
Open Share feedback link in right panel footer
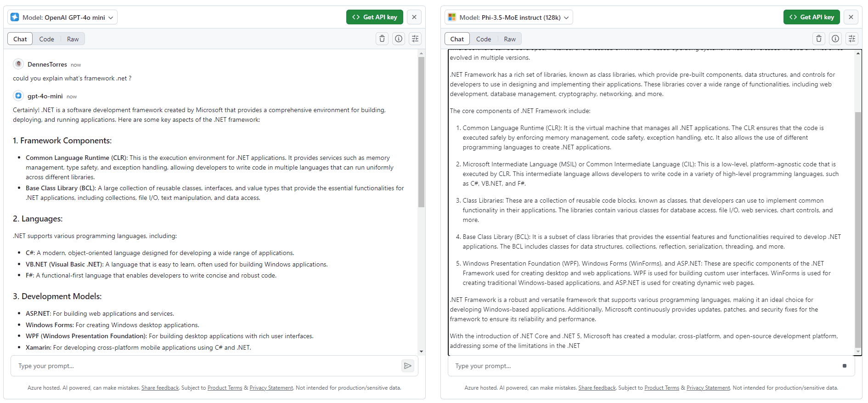pos(597,388)
